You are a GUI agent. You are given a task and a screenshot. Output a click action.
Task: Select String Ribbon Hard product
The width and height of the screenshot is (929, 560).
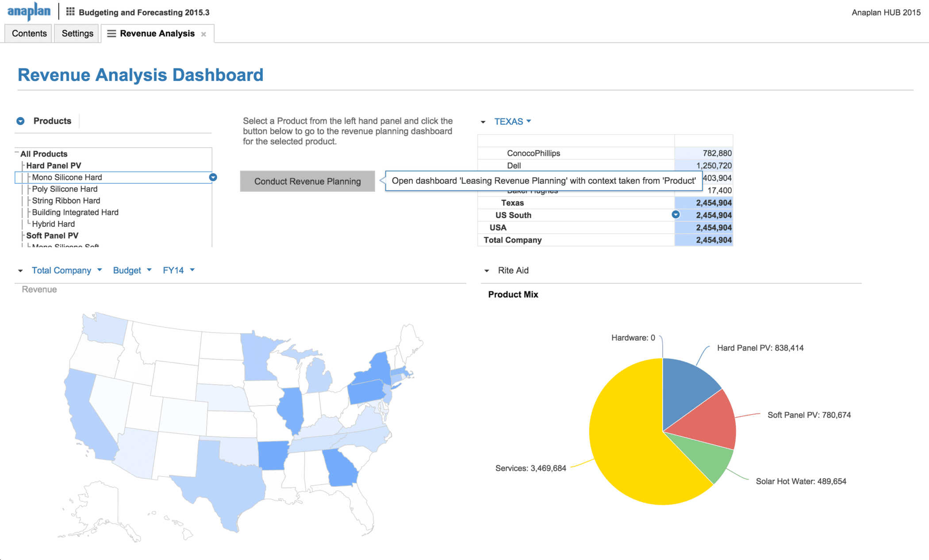[66, 201]
